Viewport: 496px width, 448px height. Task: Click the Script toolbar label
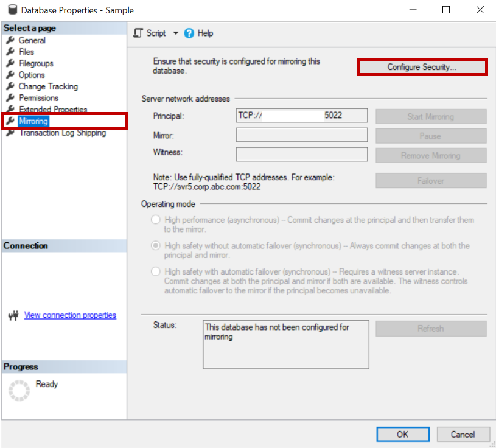click(156, 33)
